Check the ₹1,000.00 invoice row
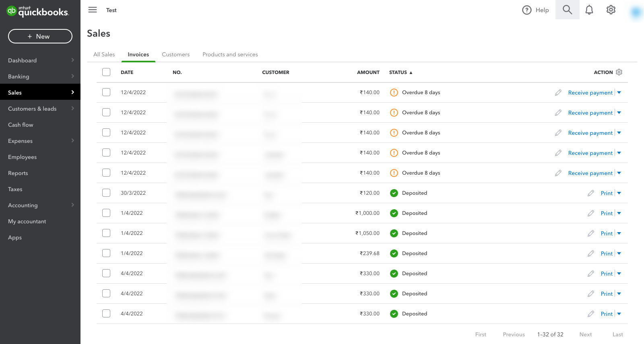This screenshot has height=344, width=644. point(106,213)
